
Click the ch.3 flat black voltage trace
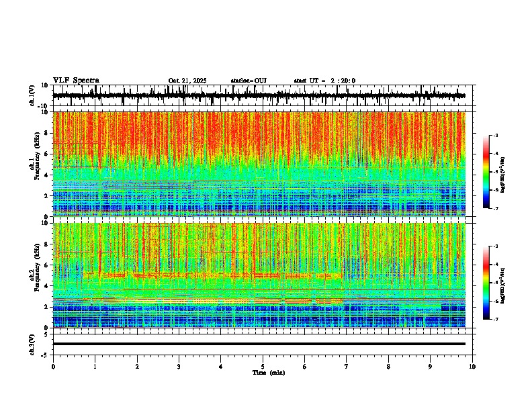[x=259, y=344]
